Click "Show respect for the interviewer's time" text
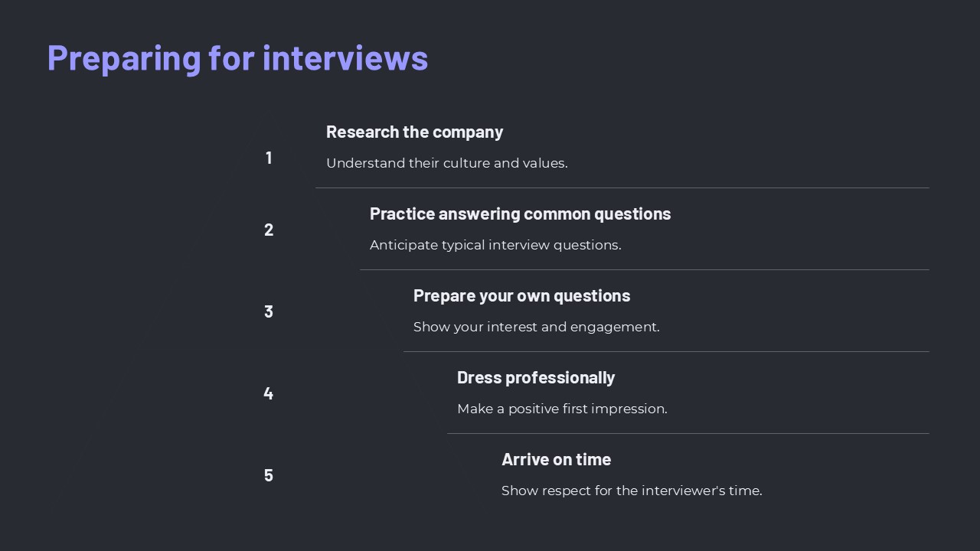Screen dimensions: 980x551 click(x=632, y=491)
